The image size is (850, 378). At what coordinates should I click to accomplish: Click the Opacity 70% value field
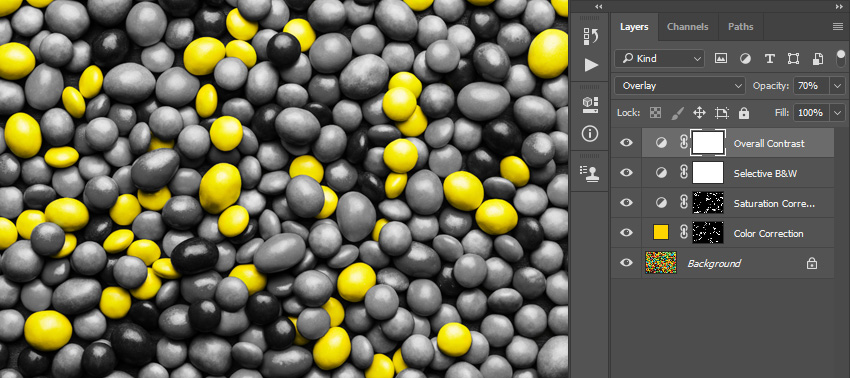tap(812, 86)
